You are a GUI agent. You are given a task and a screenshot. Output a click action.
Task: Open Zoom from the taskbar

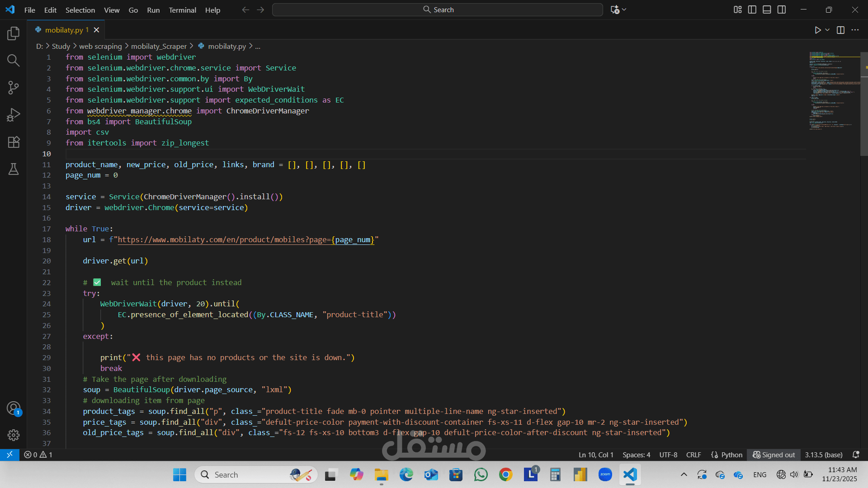click(x=605, y=474)
